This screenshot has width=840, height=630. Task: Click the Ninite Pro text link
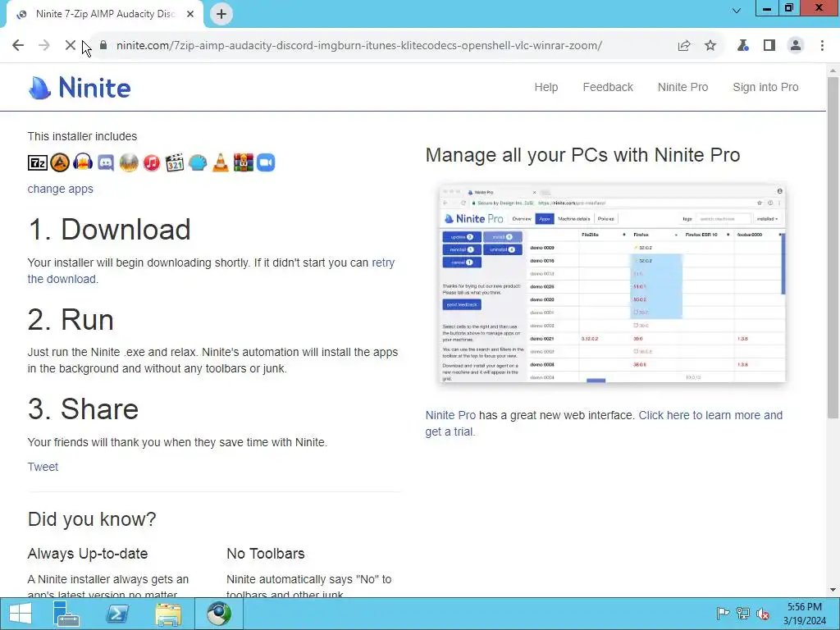coord(450,415)
